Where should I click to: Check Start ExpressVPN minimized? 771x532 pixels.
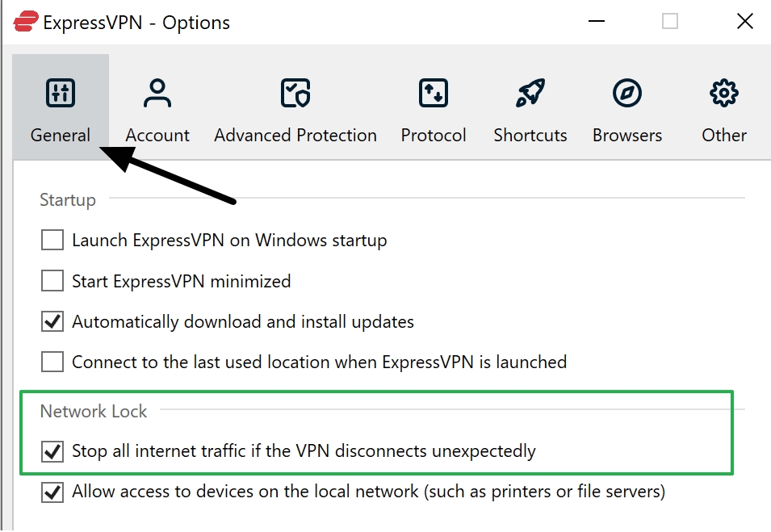point(52,280)
